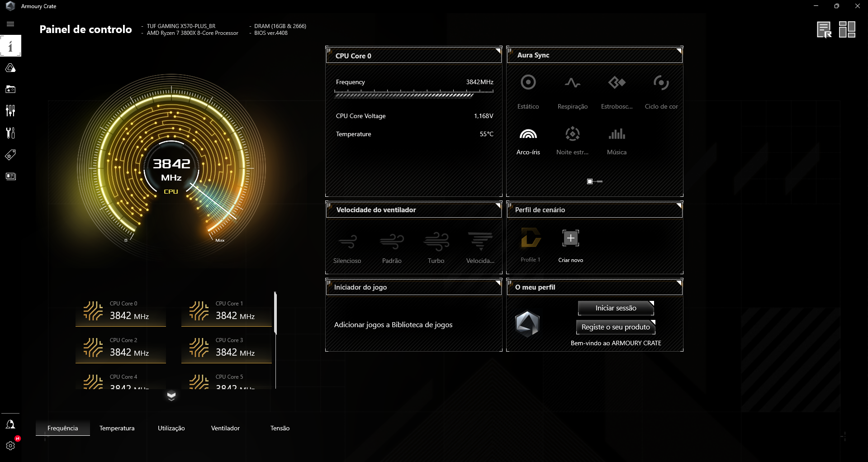
Task: Open the Tools wrench icon in sidebar
Action: tap(10, 133)
